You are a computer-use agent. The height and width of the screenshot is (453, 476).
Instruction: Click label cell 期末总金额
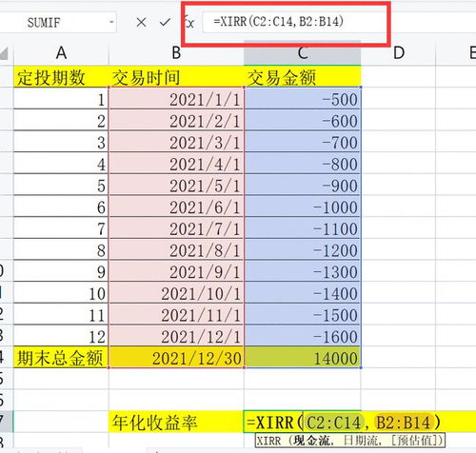61,358
